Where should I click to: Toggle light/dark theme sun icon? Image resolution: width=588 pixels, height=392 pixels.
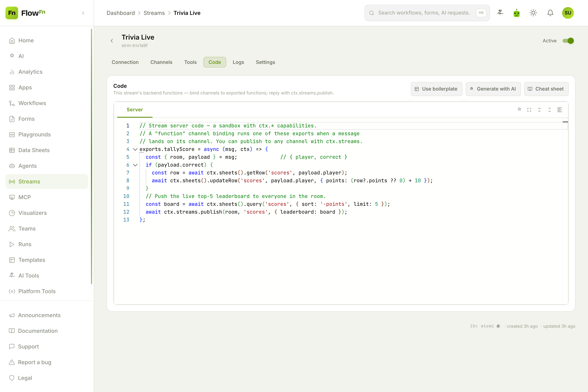click(x=533, y=13)
